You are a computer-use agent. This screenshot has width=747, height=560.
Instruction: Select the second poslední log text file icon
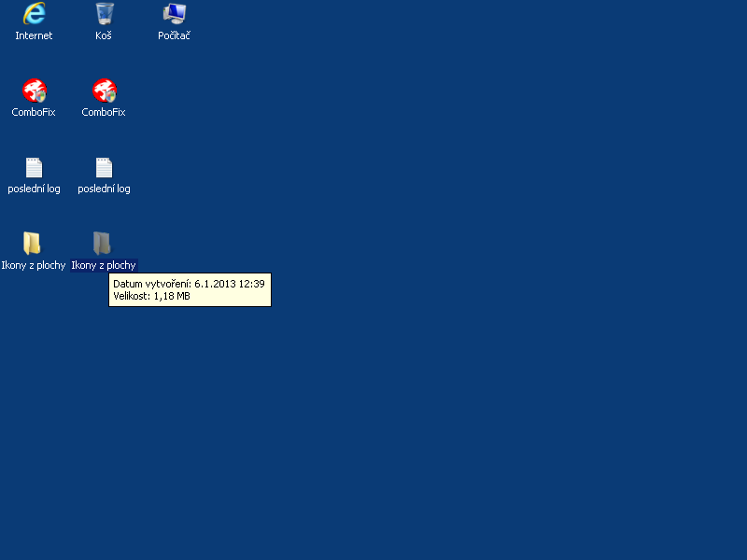click(x=104, y=168)
